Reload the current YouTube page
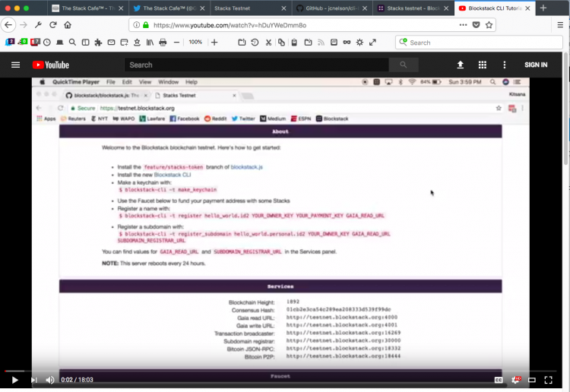The image size is (570, 392). click(x=53, y=25)
